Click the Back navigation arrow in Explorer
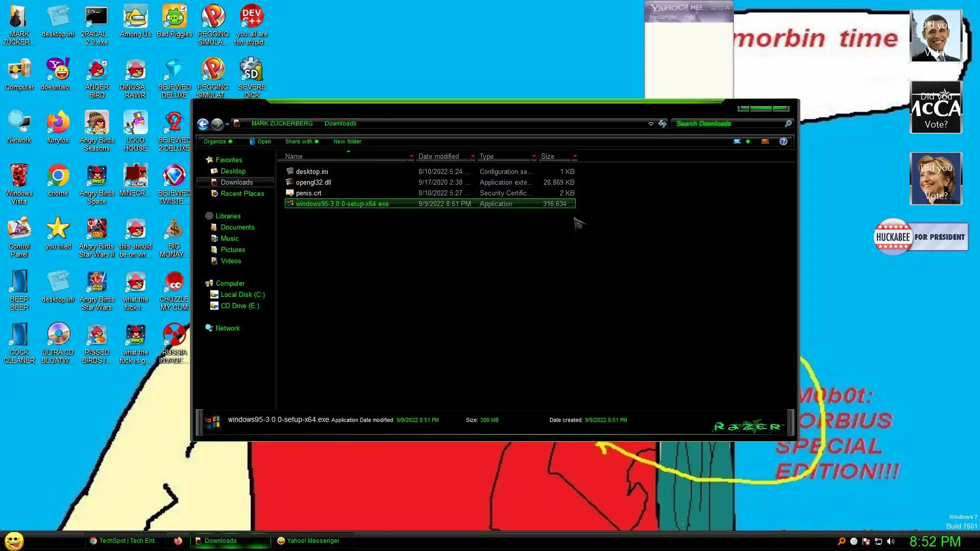The width and height of the screenshot is (980, 551). [203, 123]
